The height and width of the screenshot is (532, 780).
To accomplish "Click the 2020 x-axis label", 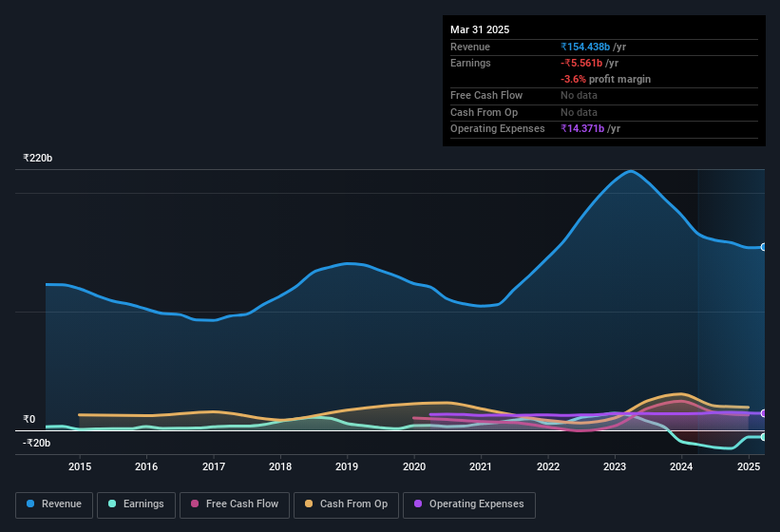I will tap(414, 466).
